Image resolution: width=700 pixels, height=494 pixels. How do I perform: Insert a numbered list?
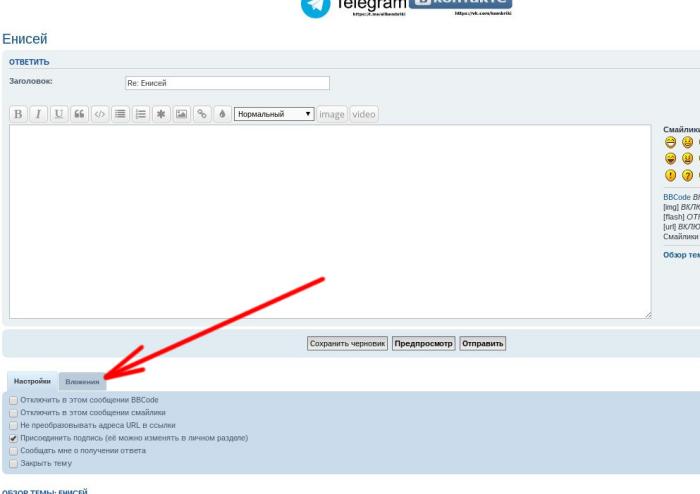pos(141,114)
